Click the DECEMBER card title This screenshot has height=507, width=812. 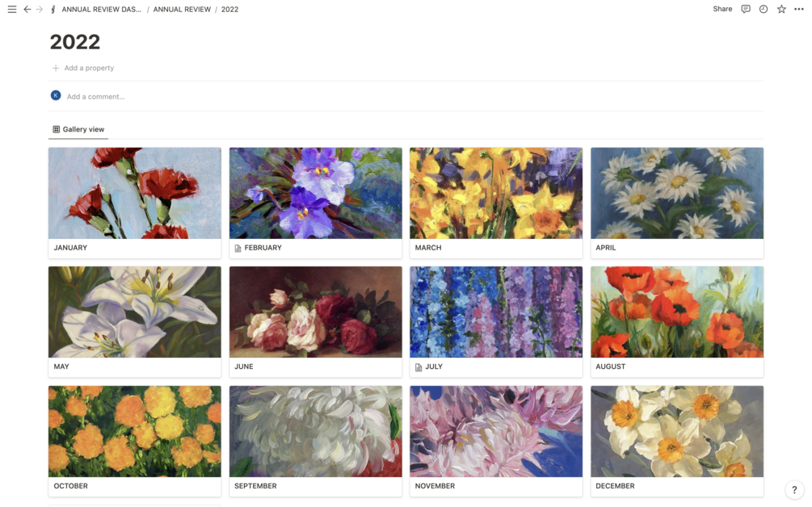tap(615, 486)
